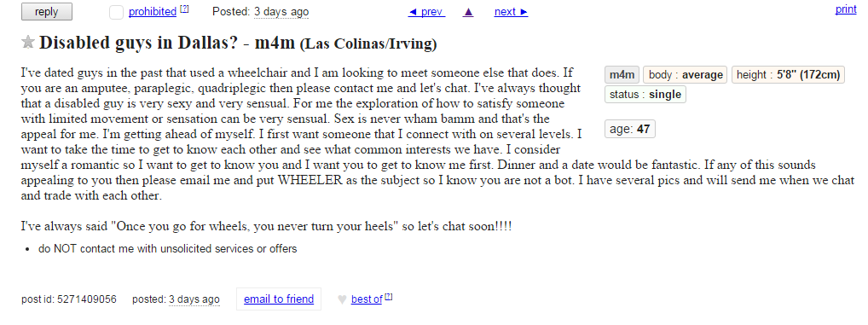Click the bottom posted 3 days ago timestamp
The height and width of the screenshot is (325, 868).
click(x=194, y=299)
